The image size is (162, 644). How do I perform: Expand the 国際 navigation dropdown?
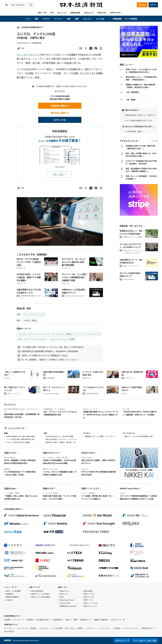tap(78, 19)
